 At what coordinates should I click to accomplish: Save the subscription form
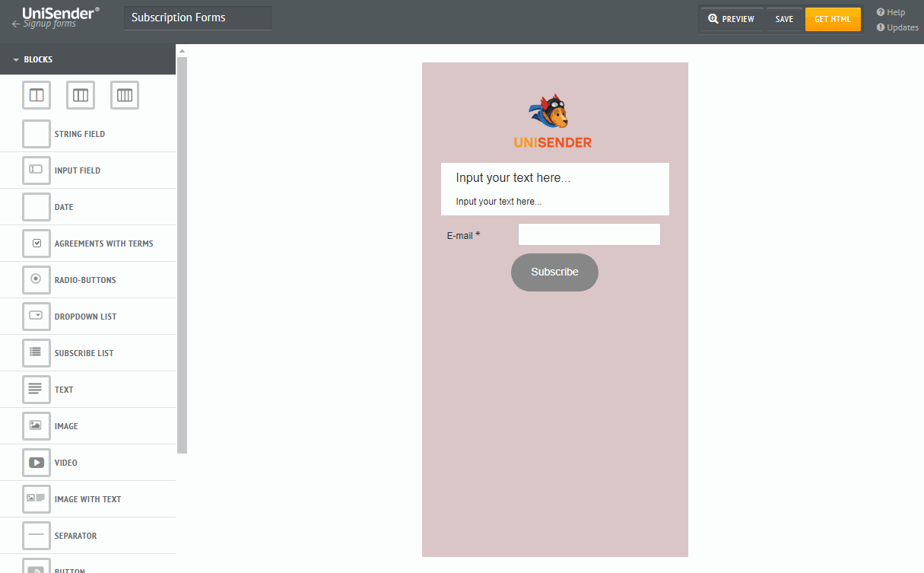(784, 19)
